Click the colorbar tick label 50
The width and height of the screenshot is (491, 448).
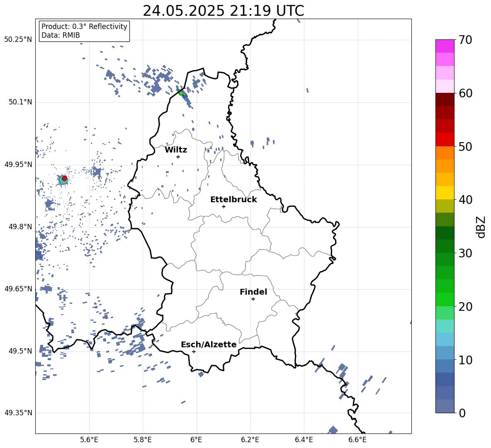465,147
